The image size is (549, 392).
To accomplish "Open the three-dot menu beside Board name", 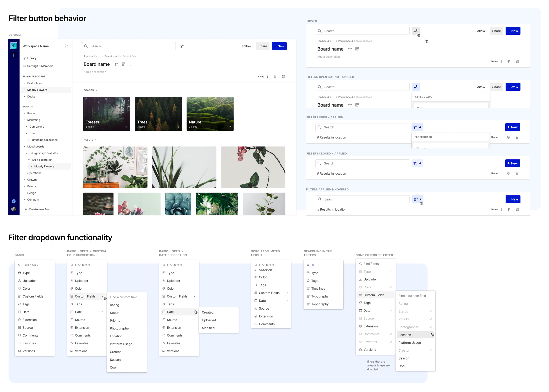I will (130, 64).
